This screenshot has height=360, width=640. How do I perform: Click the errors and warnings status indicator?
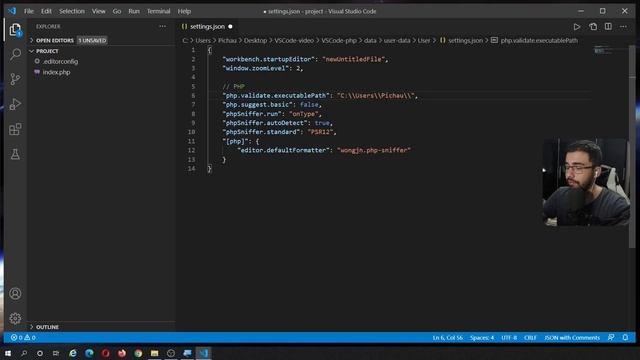pos(23,338)
